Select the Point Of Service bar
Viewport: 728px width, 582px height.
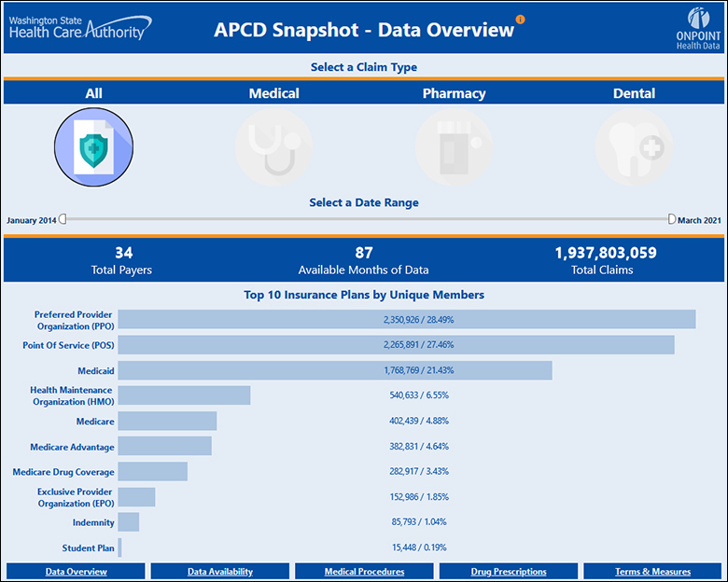pos(396,345)
